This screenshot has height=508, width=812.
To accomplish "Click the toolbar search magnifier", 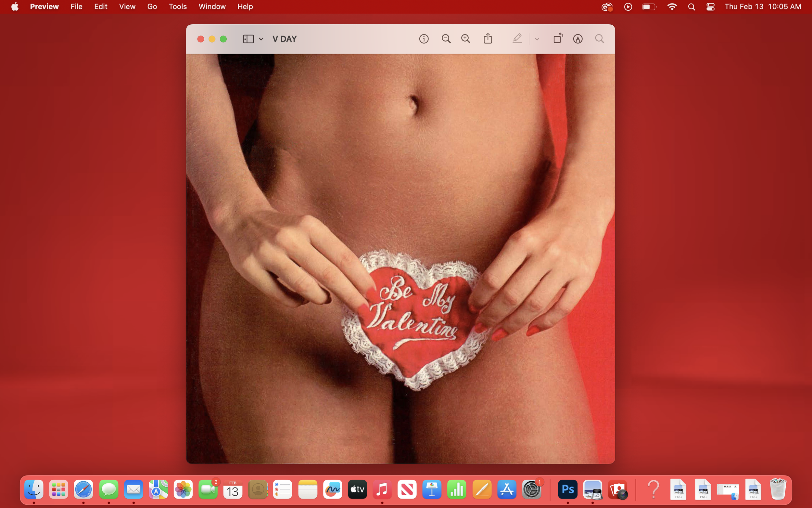I will coord(600,39).
